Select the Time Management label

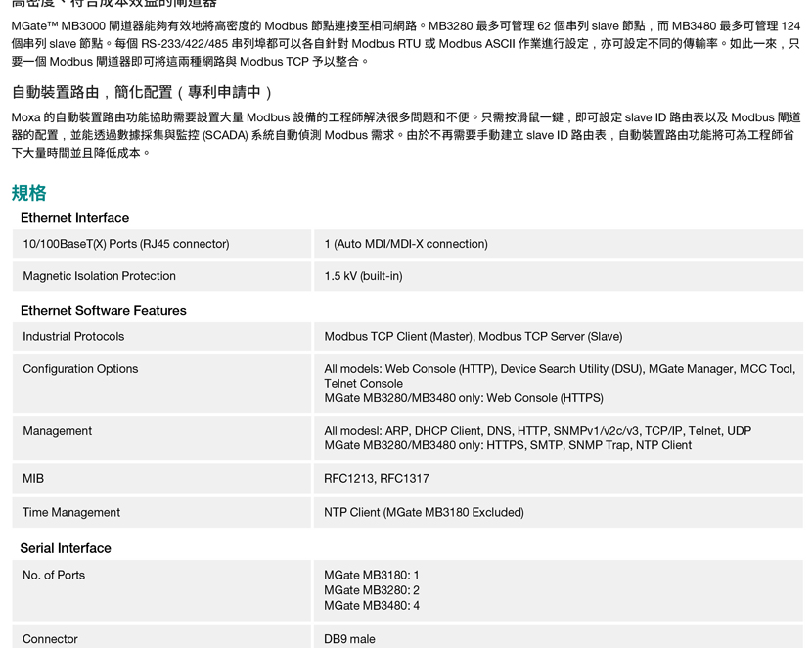pyautogui.click(x=71, y=512)
